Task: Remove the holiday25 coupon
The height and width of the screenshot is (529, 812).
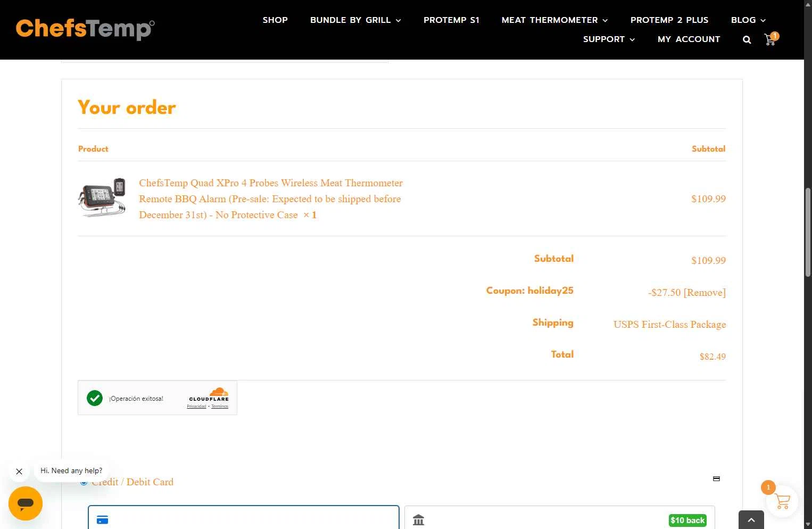Action: (x=705, y=293)
